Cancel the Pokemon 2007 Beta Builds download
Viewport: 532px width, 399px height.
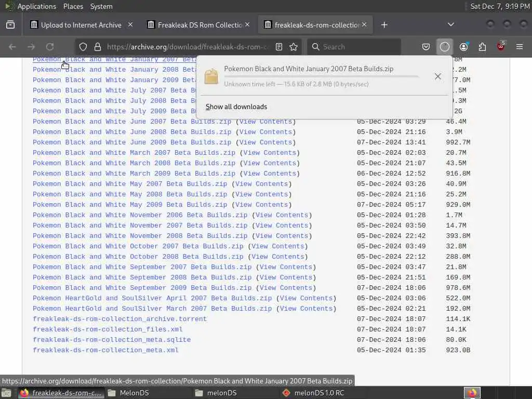(438, 77)
